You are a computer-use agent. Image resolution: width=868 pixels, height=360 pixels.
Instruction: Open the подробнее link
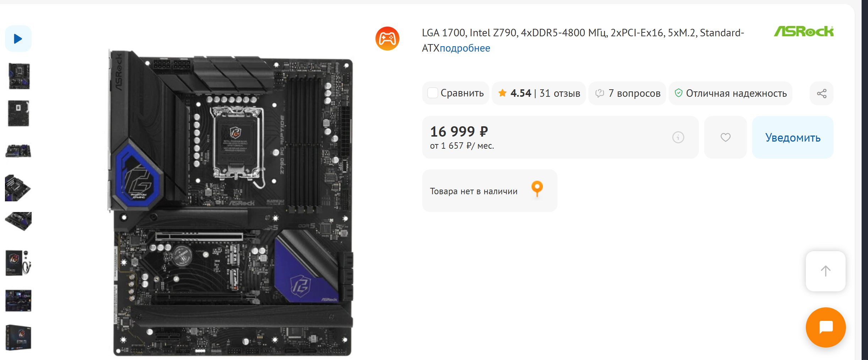pos(465,48)
